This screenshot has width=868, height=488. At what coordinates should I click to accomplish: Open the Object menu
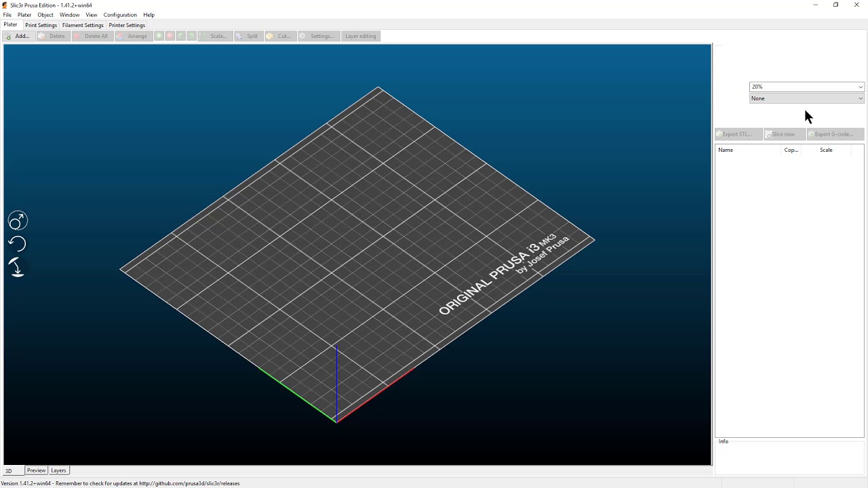pos(45,15)
